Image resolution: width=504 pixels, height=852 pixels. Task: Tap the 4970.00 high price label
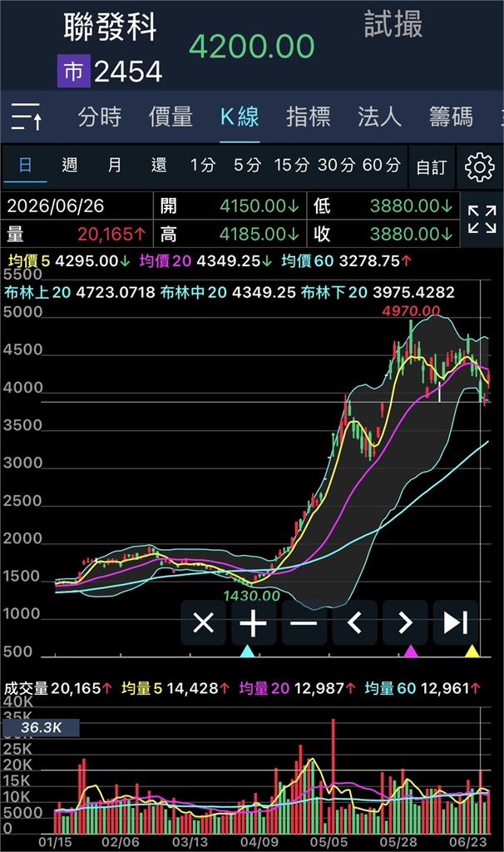point(411,311)
